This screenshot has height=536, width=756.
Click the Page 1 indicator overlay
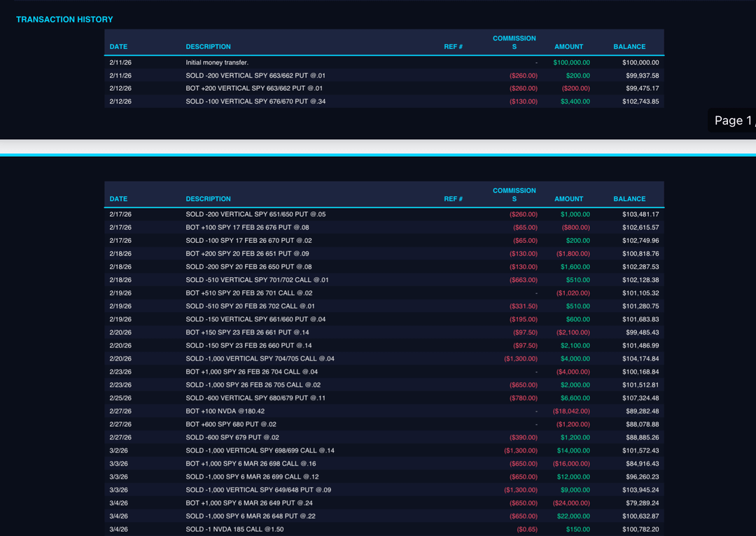point(732,120)
